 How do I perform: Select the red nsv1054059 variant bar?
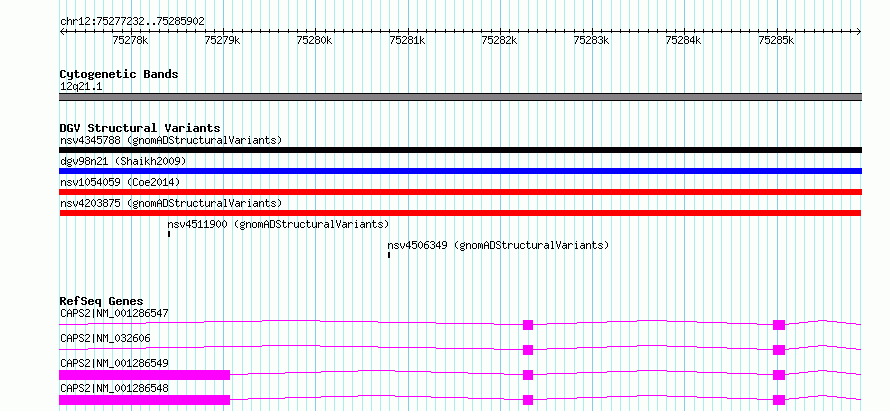click(x=460, y=192)
